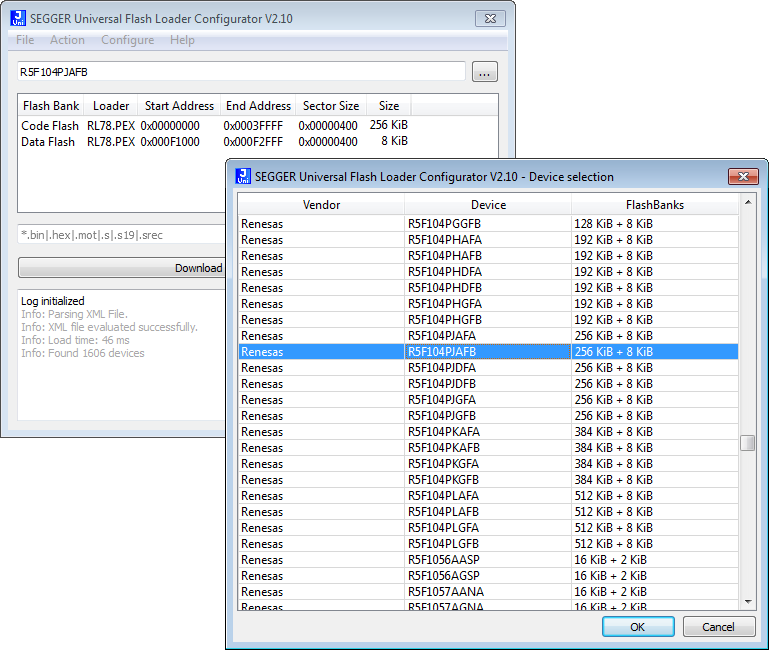This screenshot has width=769, height=650.
Task: Click the End Address column header
Action: 258,105
